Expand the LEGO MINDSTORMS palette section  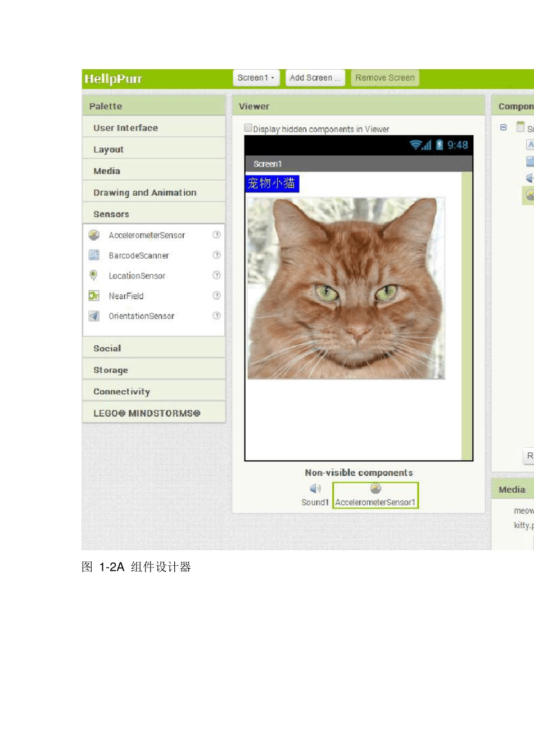154,413
